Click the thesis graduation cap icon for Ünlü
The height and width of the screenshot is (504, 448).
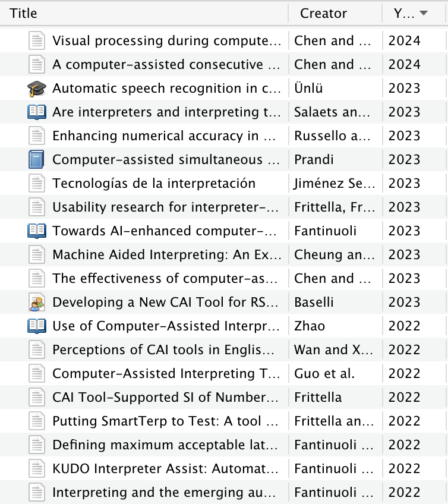click(37, 89)
